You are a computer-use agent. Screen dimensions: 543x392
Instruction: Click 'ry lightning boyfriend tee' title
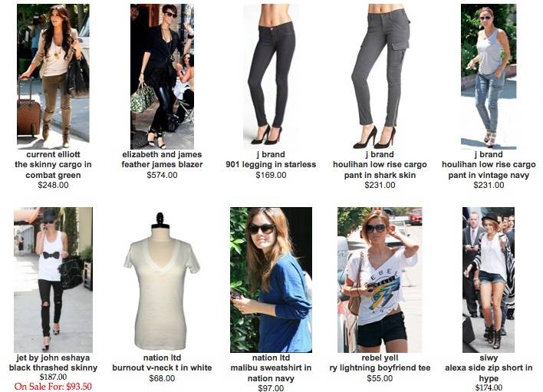tap(380, 367)
